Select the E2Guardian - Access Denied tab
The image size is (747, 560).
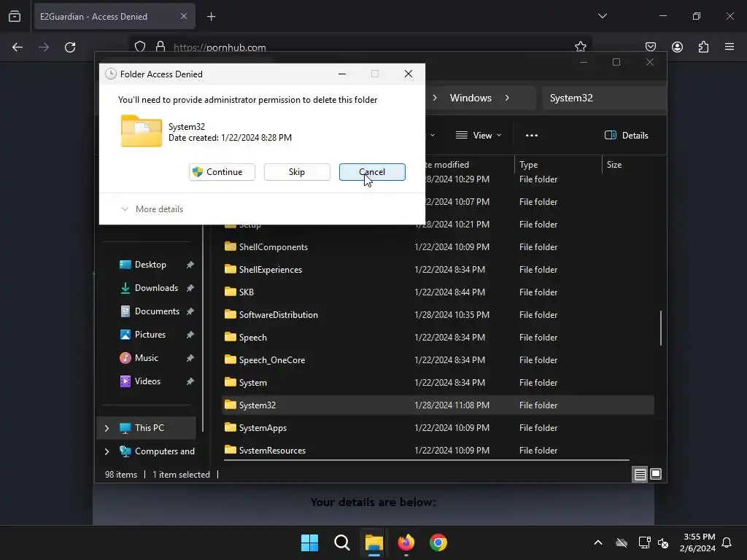pyautogui.click(x=115, y=17)
